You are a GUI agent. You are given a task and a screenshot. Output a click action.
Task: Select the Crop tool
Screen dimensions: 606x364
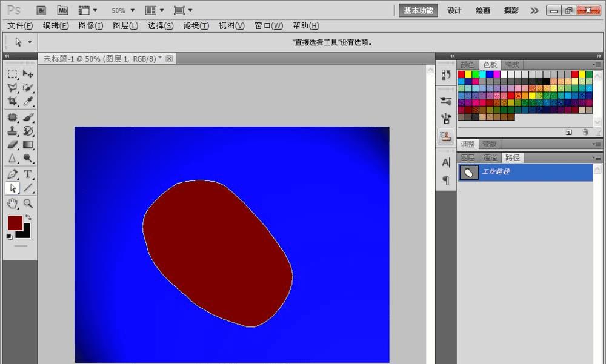point(12,102)
